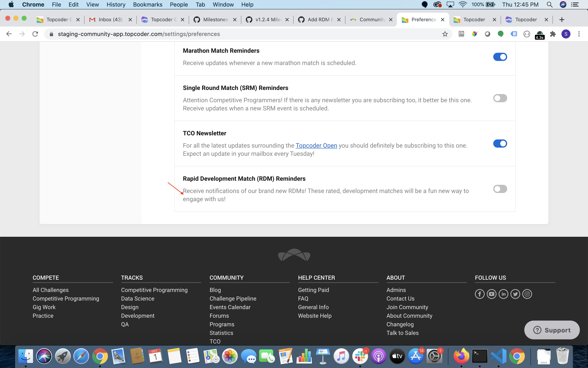Open the Twitter follow icon
The width and height of the screenshot is (588, 368).
point(515,294)
